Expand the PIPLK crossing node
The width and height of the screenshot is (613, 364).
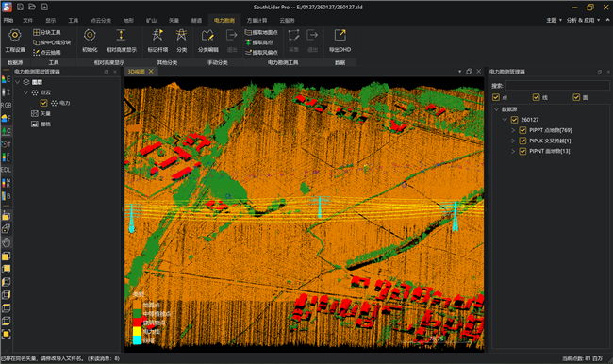pos(513,141)
